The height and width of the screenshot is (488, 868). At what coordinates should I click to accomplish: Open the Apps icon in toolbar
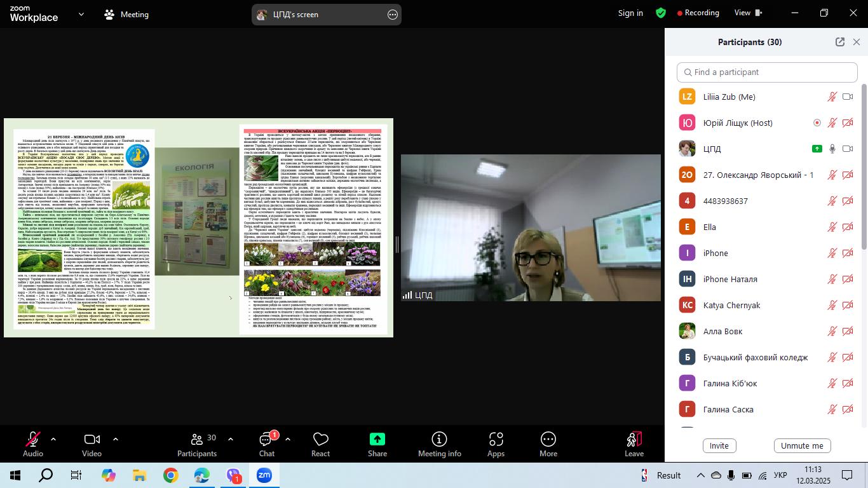click(496, 439)
